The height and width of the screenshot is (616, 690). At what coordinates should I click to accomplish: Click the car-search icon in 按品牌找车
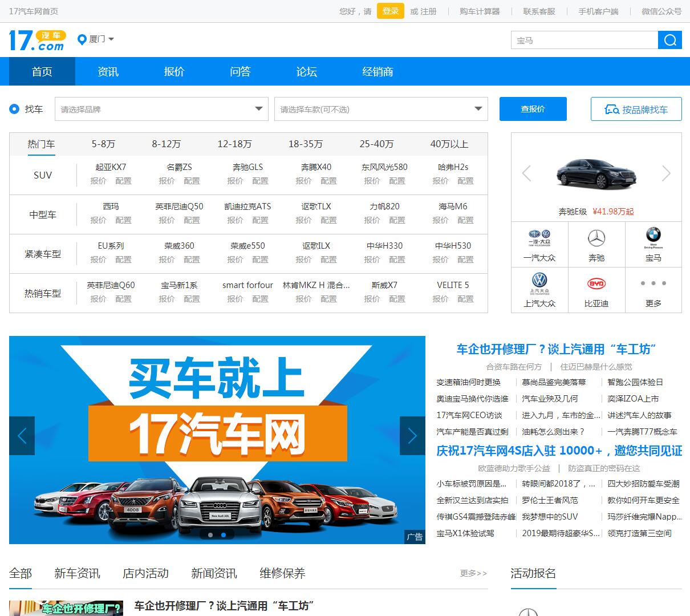(612, 110)
